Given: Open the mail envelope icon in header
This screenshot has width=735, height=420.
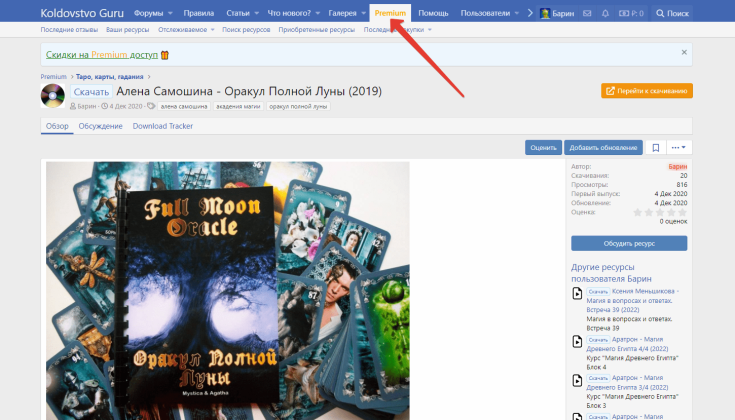Looking at the screenshot, I should [x=587, y=13].
